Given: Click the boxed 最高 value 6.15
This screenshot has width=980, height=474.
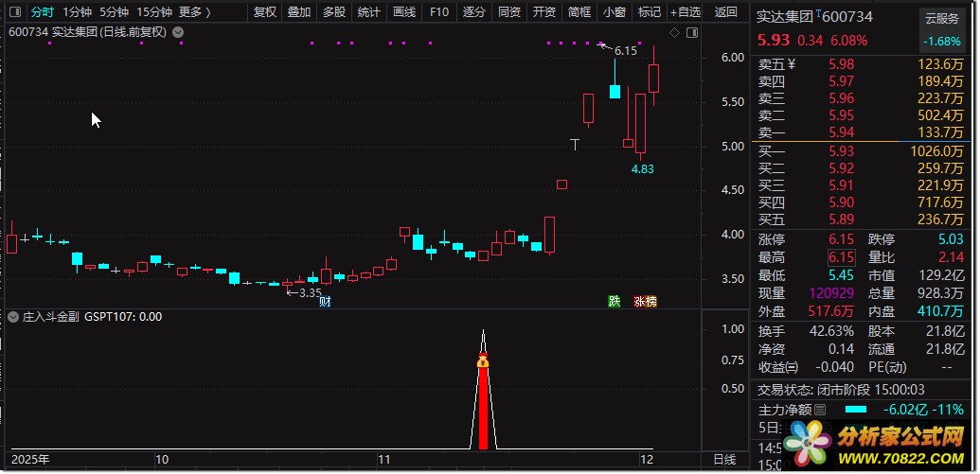Looking at the screenshot, I should 841,258.
